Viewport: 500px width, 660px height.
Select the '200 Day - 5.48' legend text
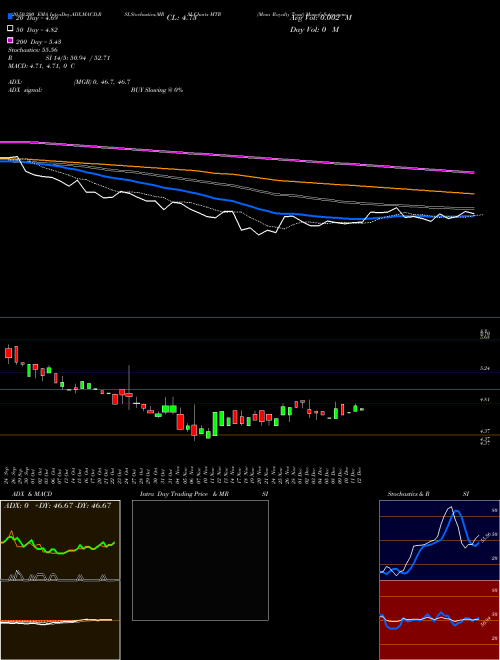[39, 42]
